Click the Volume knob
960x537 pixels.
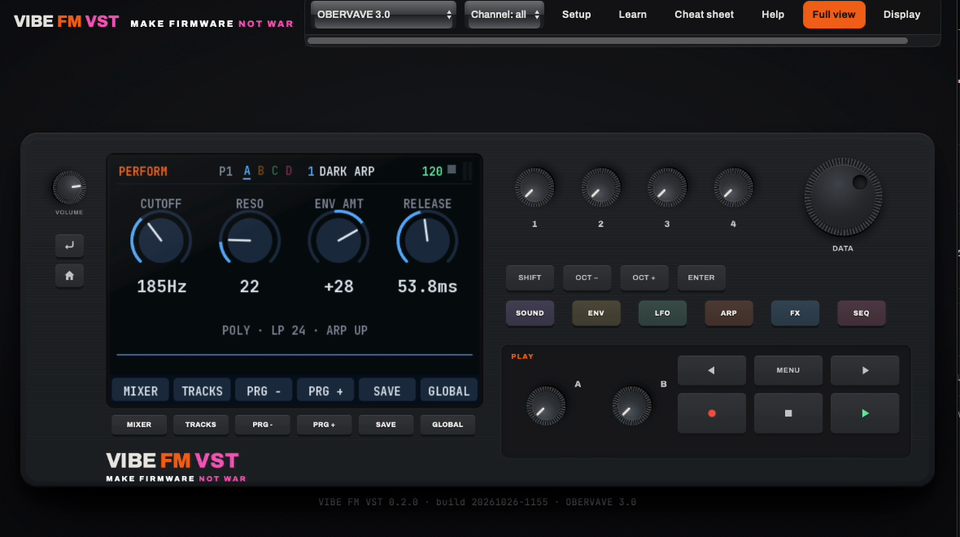tap(69, 187)
